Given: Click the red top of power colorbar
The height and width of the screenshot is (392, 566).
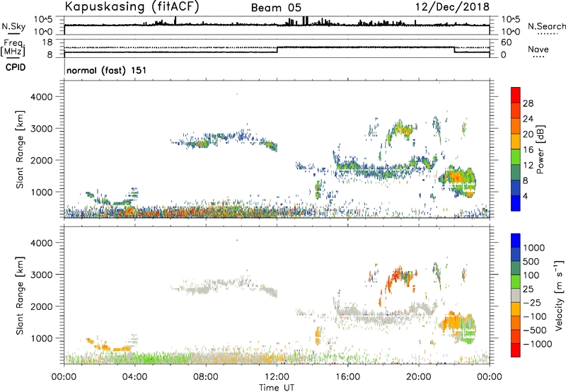Looking at the screenshot, I should 516,95.
